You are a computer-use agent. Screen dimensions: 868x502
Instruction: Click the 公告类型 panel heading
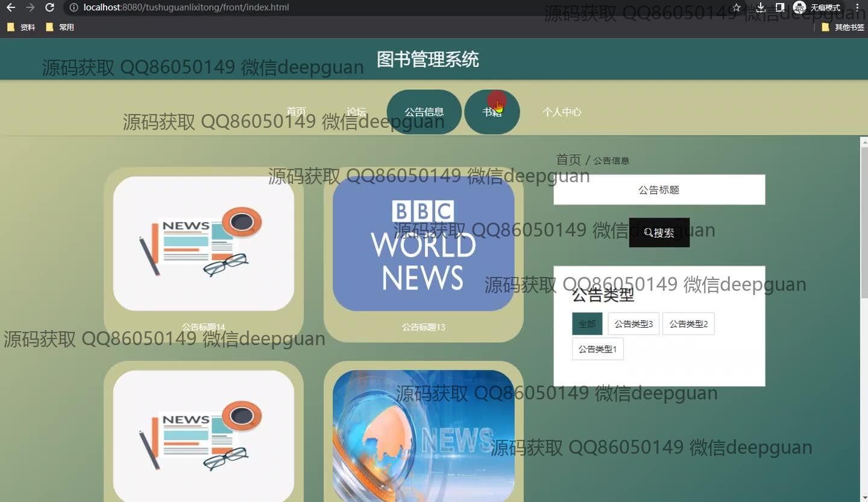click(x=603, y=295)
